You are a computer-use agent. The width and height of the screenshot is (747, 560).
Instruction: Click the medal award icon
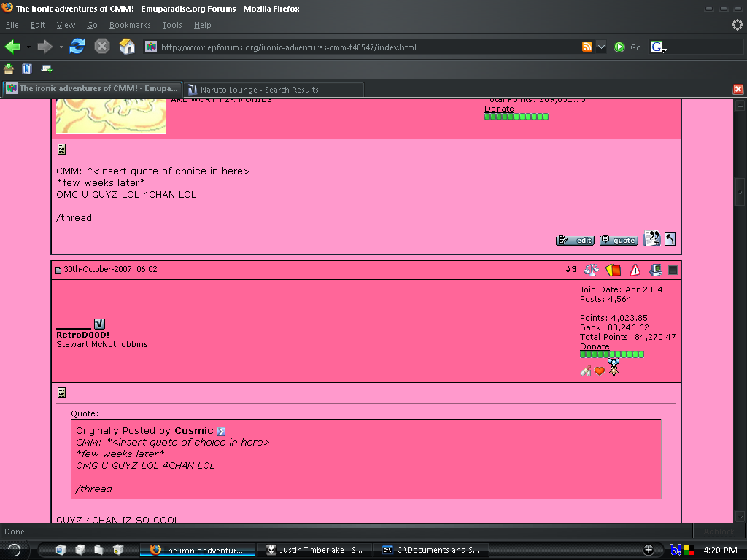pos(614,367)
